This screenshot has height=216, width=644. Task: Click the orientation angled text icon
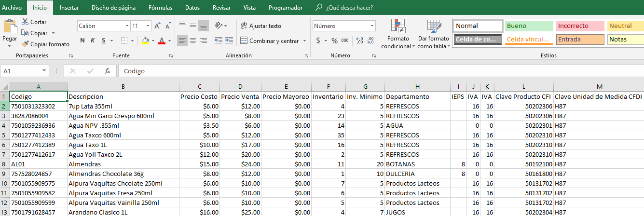tap(219, 26)
